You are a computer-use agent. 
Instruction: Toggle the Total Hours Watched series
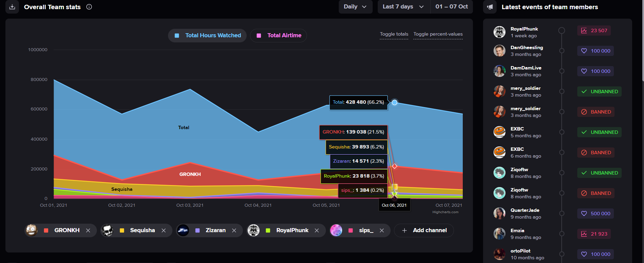coord(207,36)
